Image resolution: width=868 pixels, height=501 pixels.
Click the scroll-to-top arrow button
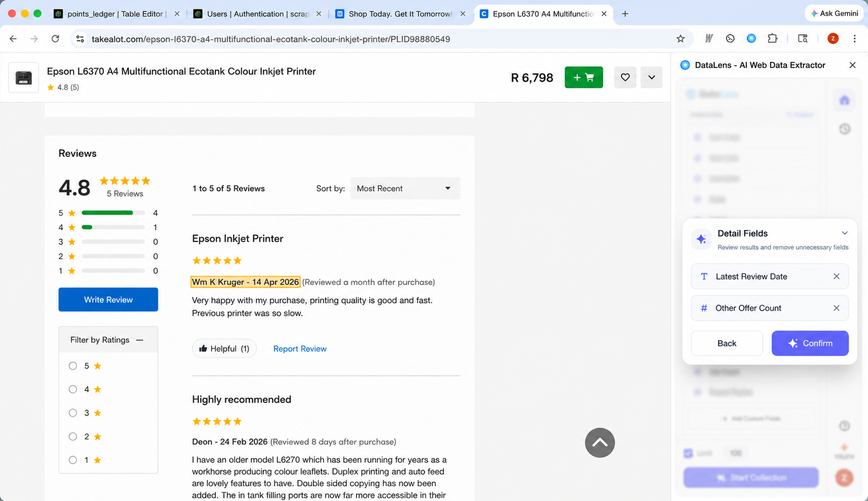coord(600,443)
